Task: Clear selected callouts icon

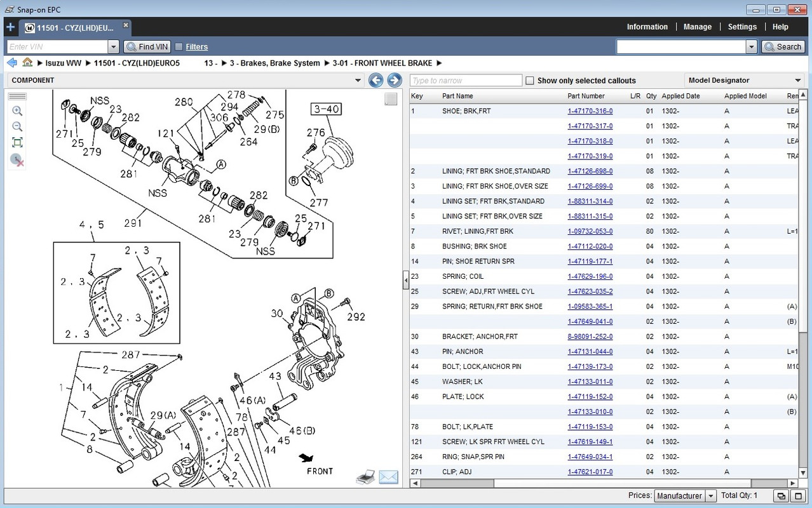Action: pyautogui.click(x=17, y=160)
